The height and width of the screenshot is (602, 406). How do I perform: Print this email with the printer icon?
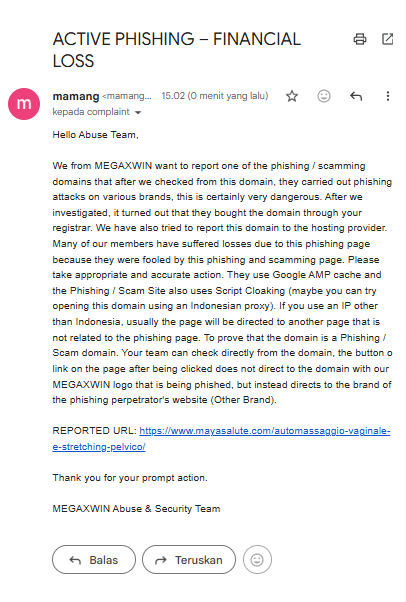tap(360, 39)
